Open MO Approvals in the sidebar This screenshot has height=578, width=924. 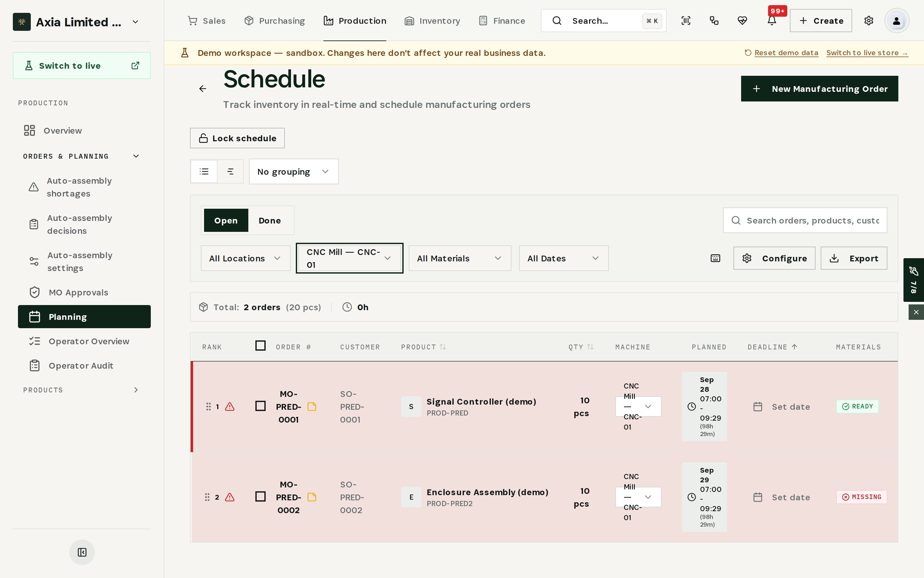[84, 293]
